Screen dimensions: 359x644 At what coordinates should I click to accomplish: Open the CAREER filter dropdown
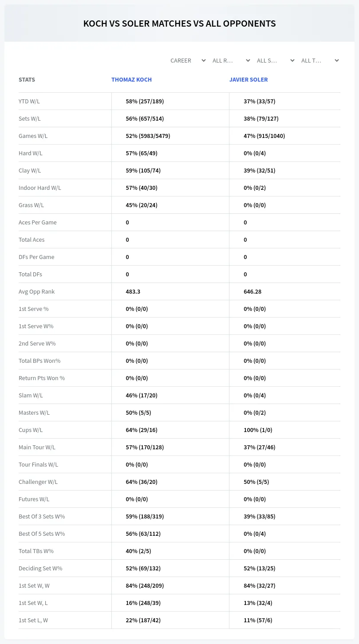point(187,60)
